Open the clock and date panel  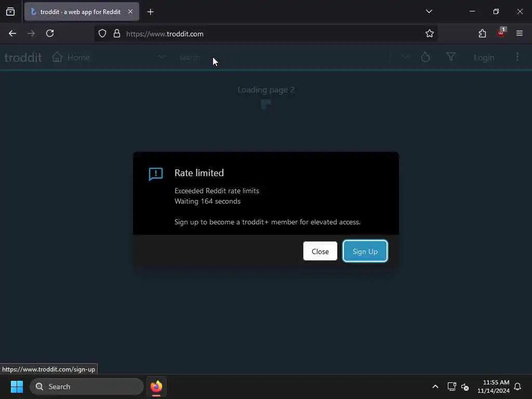tap(494, 387)
